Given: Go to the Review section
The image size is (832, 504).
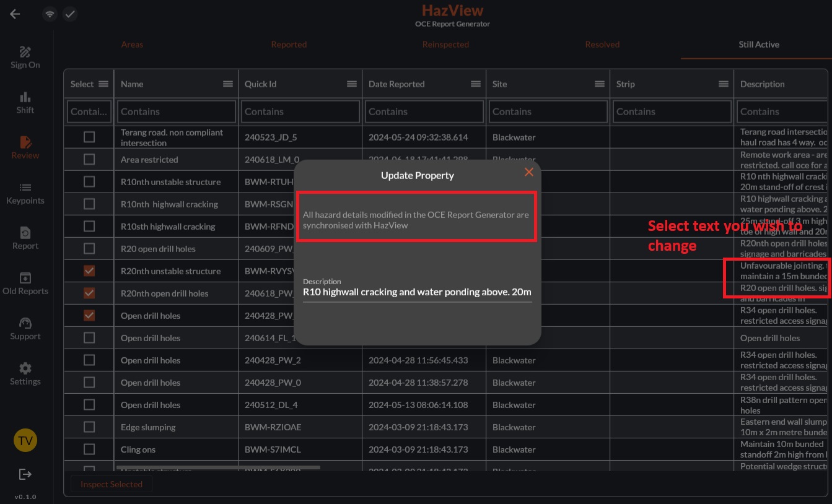Looking at the screenshot, I should click(25, 148).
